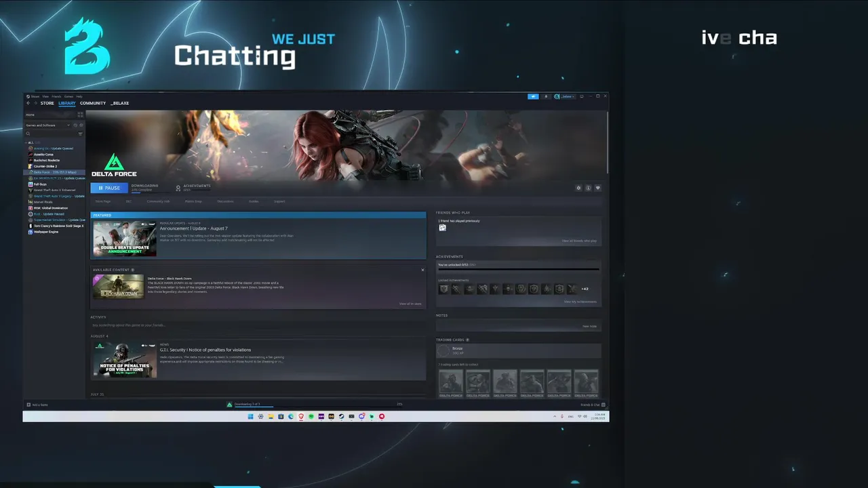Select Assetto Corsa in the library list
Image resolution: width=868 pixels, height=488 pixels.
[54, 155]
